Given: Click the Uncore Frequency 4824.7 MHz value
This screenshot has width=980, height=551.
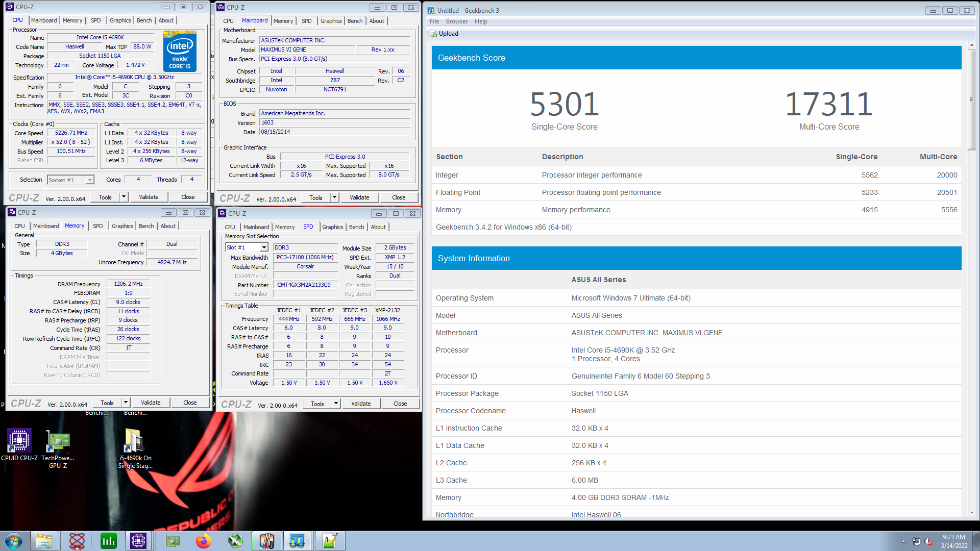Looking at the screenshot, I should coord(172,262).
